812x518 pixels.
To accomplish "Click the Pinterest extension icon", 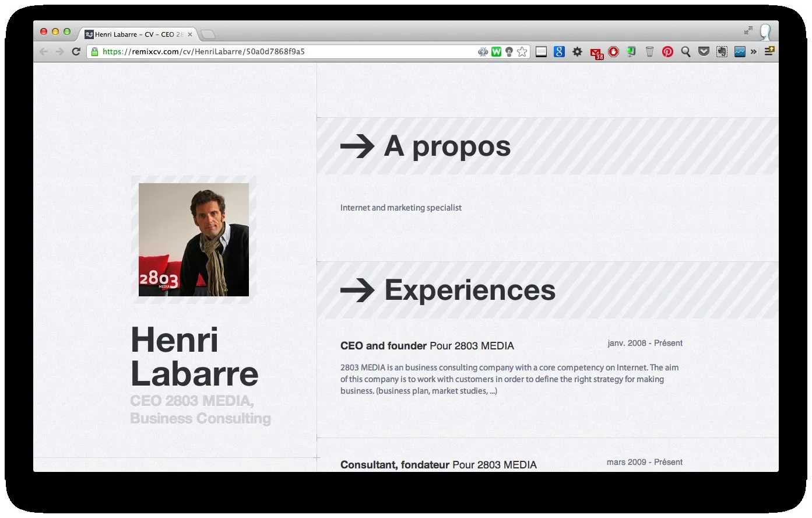I will pyautogui.click(x=668, y=52).
